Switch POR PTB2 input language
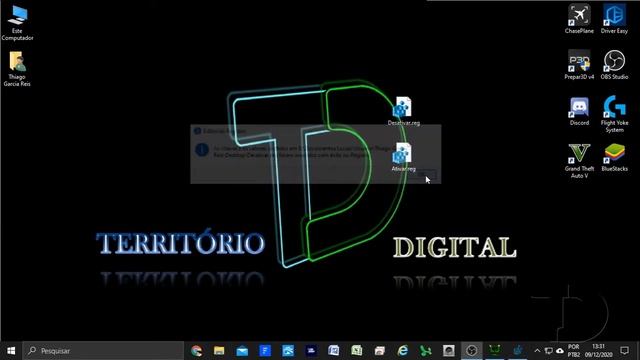Viewport: 640px width, 360px height. (x=573, y=351)
